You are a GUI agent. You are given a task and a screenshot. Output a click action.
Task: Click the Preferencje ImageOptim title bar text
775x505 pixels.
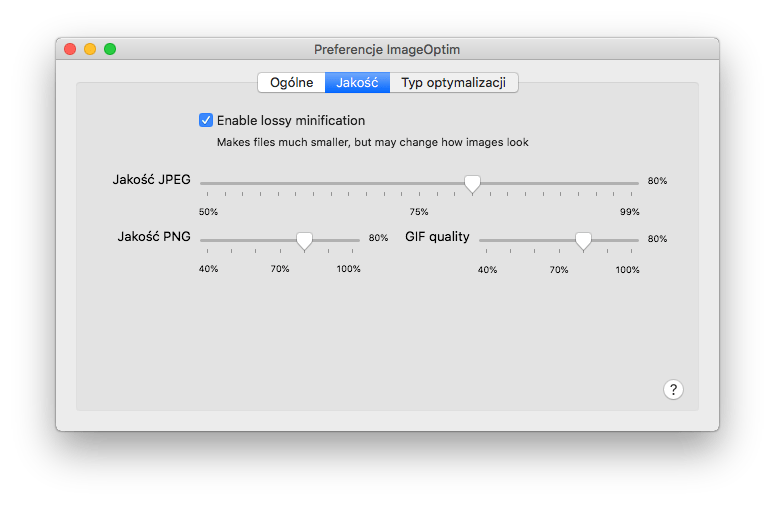pyautogui.click(x=387, y=48)
